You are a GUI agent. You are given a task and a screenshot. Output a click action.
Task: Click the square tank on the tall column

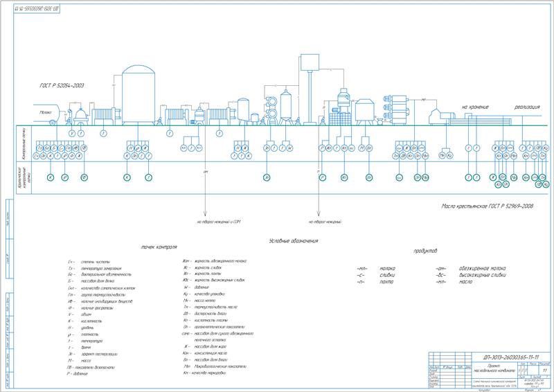(x=310, y=62)
